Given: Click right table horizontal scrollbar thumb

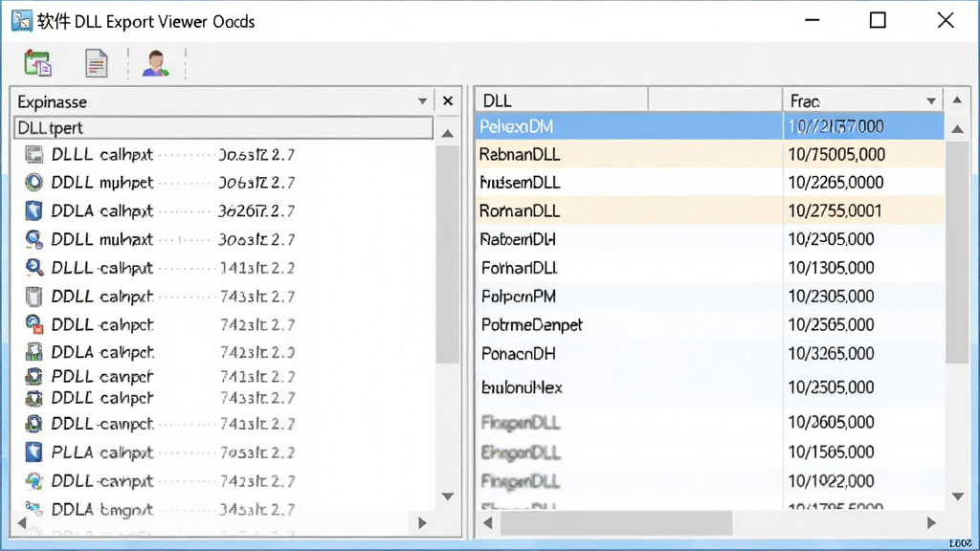Looking at the screenshot, I should pos(615,523).
